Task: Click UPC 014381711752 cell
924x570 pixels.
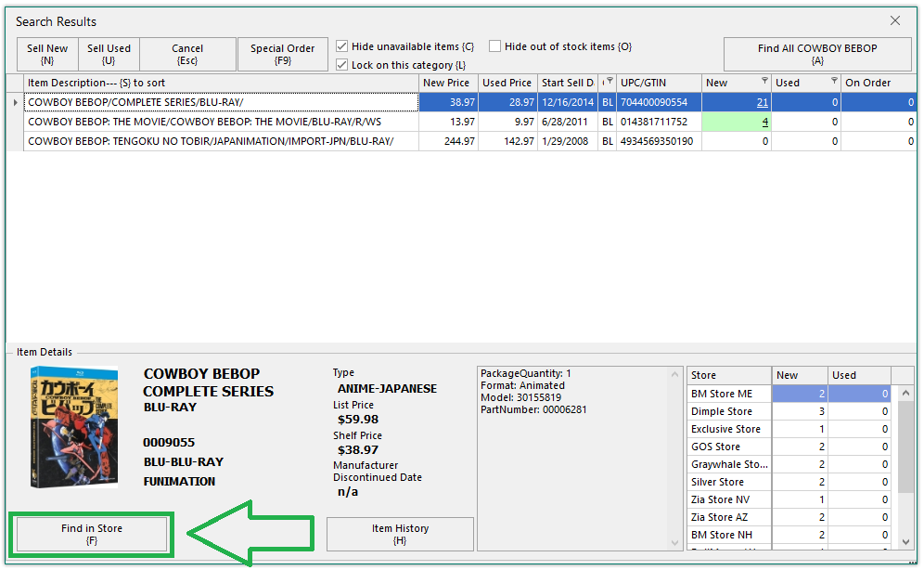Action: (659, 122)
